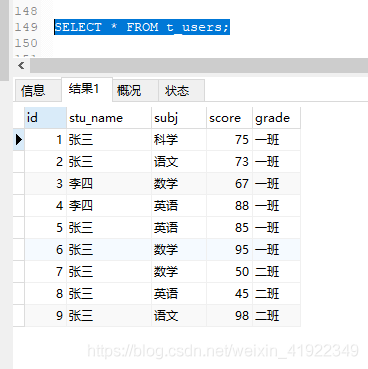The image size is (368, 369).
Task: Select the id cell with value 6
Action: [45, 250]
